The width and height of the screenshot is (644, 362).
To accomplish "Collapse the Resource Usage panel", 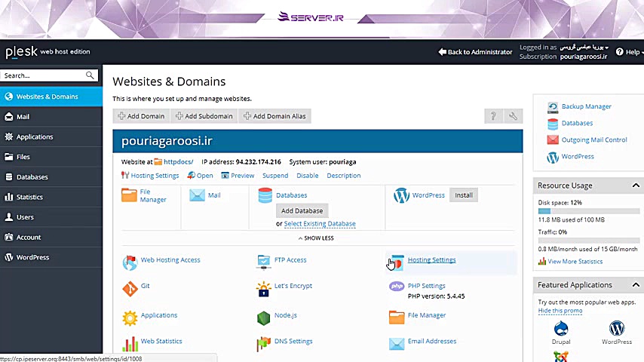I will coord(636,186).
